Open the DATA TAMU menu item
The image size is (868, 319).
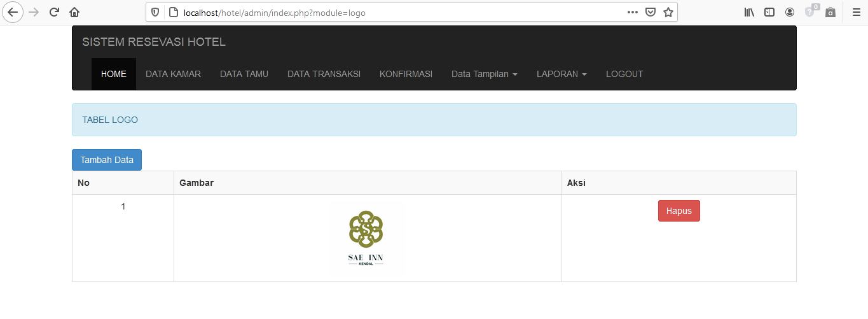click(x=244, y=74)
